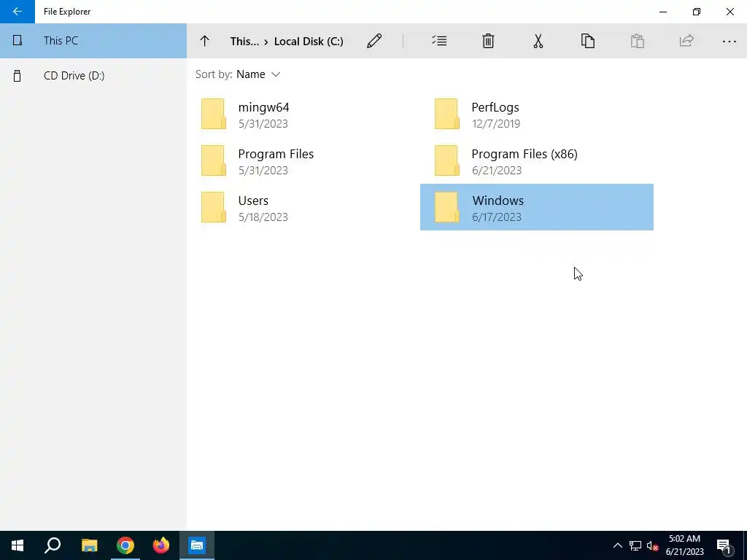Copy the selected item
This screenshot has width=747, height=560.
[x=588, y=41]
